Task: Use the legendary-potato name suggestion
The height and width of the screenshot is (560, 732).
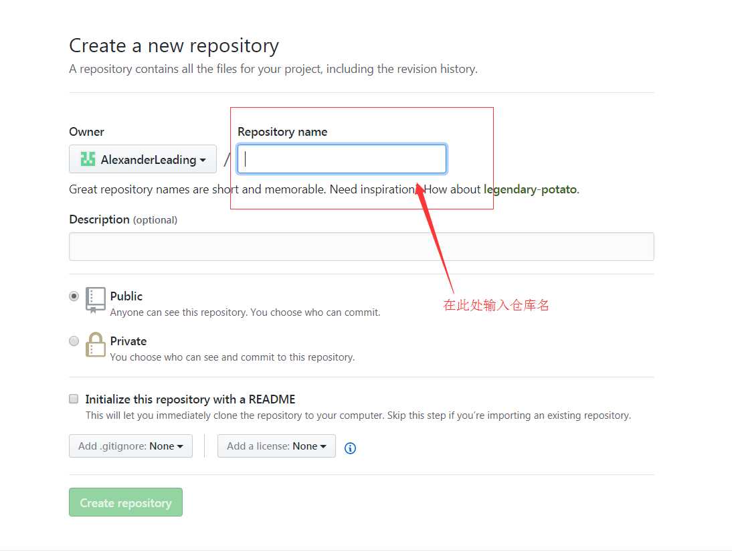Action: (530, 189)
